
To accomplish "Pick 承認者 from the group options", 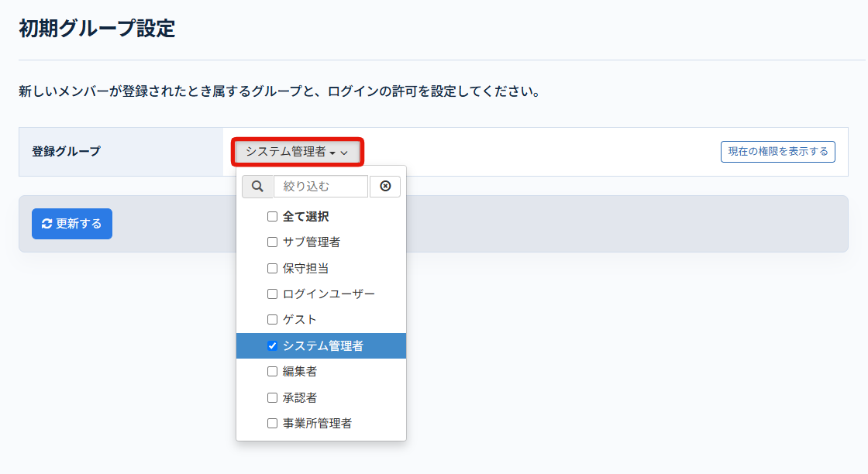I will (299, 398).
